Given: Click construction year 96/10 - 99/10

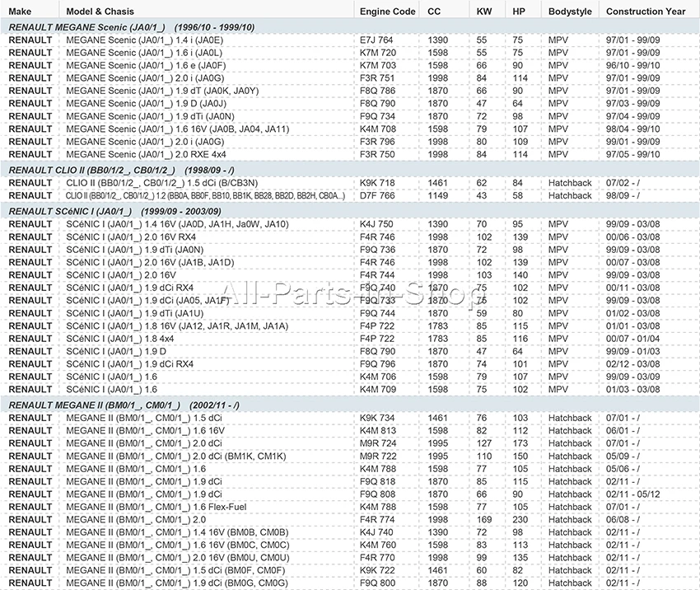Looking at the screenshot, I should 632,65.
